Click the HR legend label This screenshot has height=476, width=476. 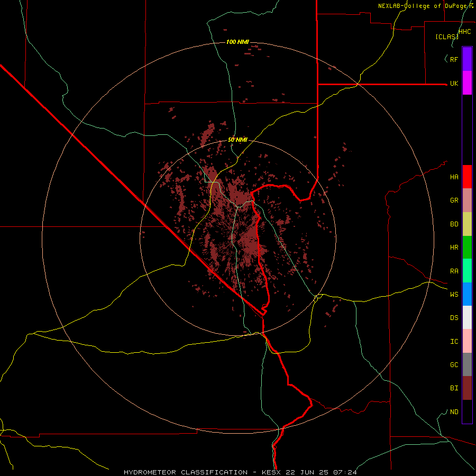(x=454, y=248)
